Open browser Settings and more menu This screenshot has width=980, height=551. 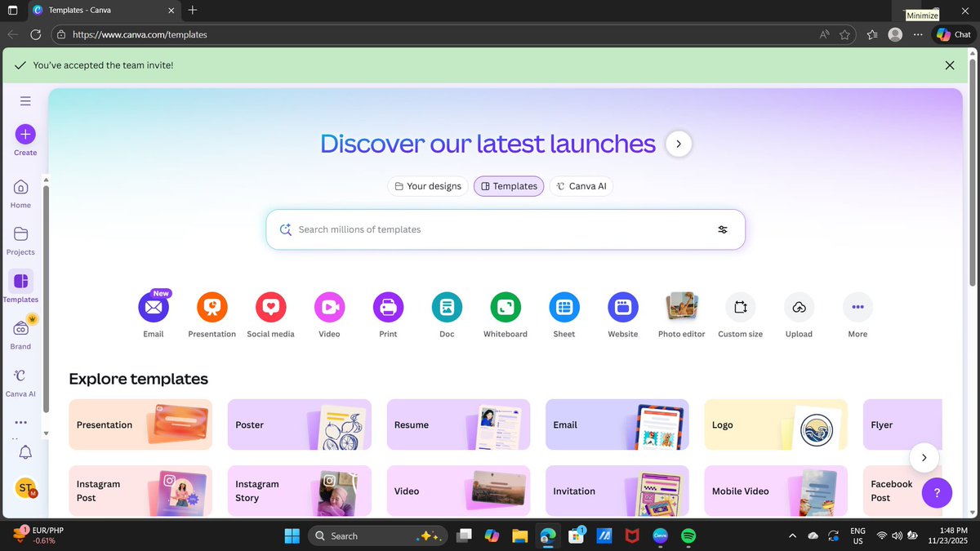918,34
